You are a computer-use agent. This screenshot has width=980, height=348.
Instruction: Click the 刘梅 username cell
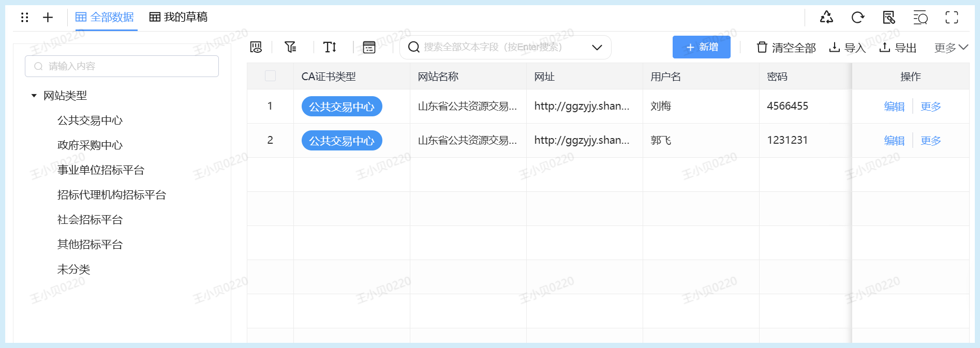[x=701, y=106]
